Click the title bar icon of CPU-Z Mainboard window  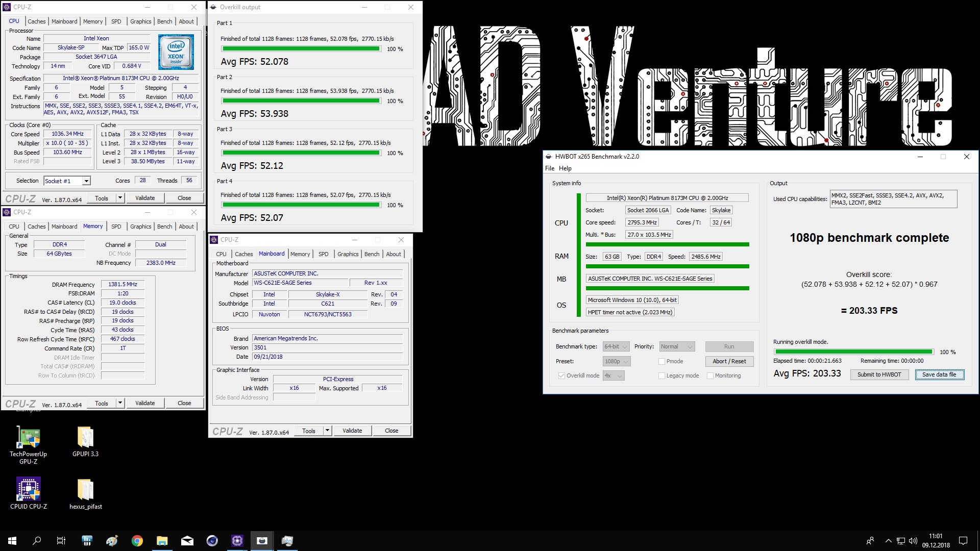tap(214, 240)
